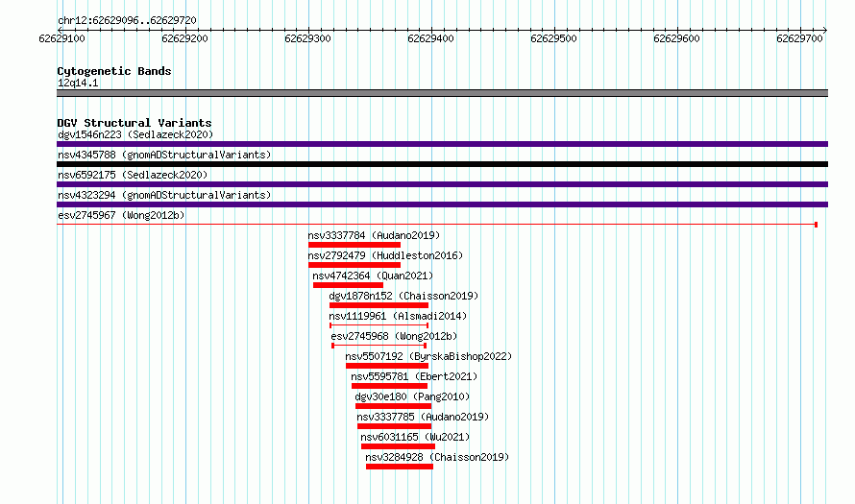Click the nsv4323294 (gnomADStructuralVariants) label

click(x=164, y=195)
